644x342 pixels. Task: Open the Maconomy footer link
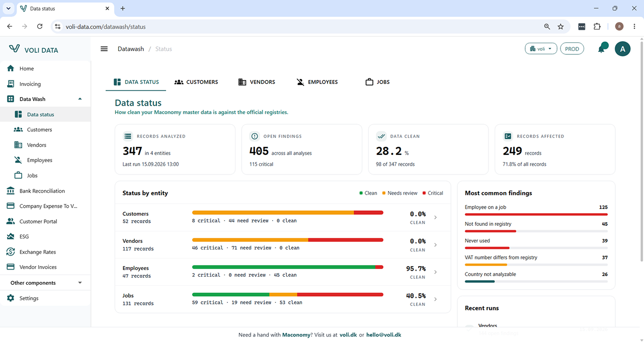(x=296, y=334)
